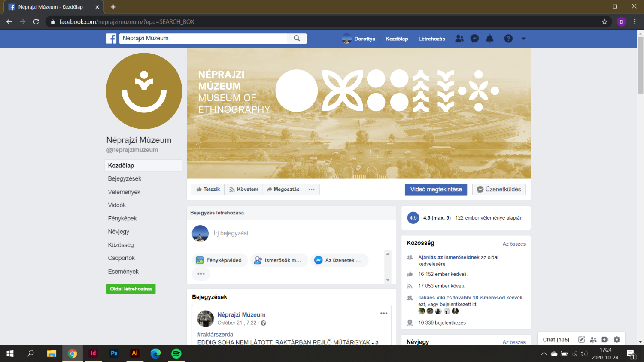This screenshot has width=644, height=362.
Task: Open the Létrehozás menu
Action: [x=431, y=39]
